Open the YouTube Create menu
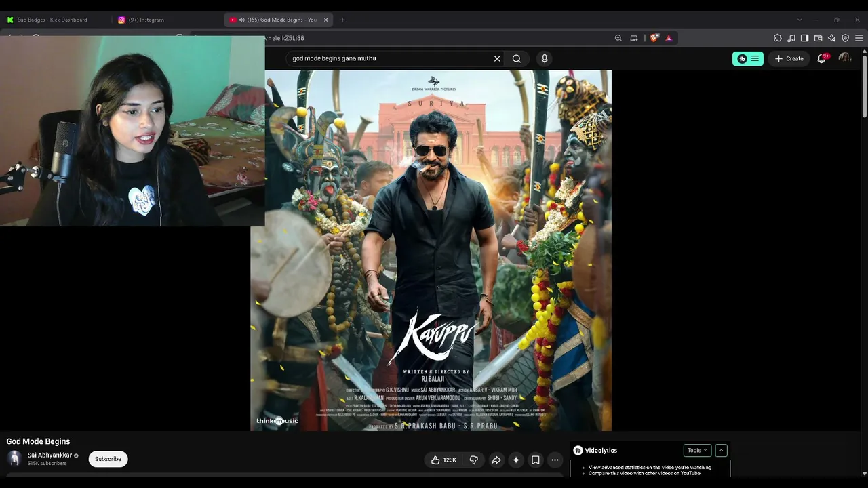868x488 pixels. pyautogui.click(x=789, y=59)
